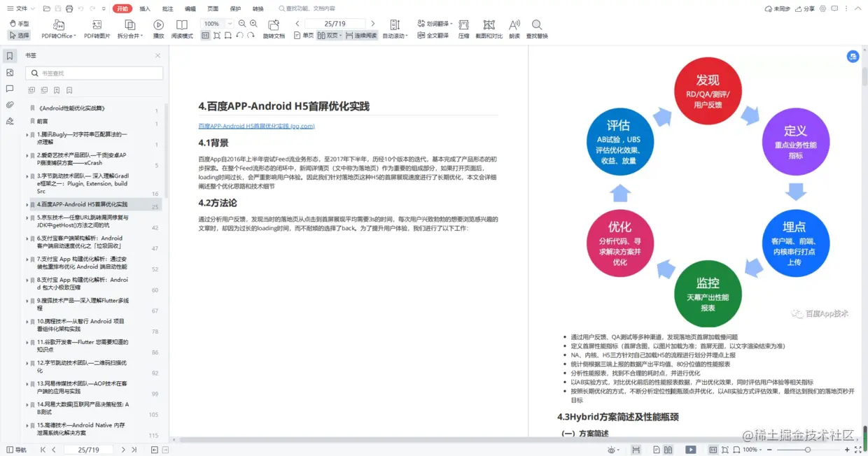Click the 书签查找 bookmark search field

click(x=94, y=73)
